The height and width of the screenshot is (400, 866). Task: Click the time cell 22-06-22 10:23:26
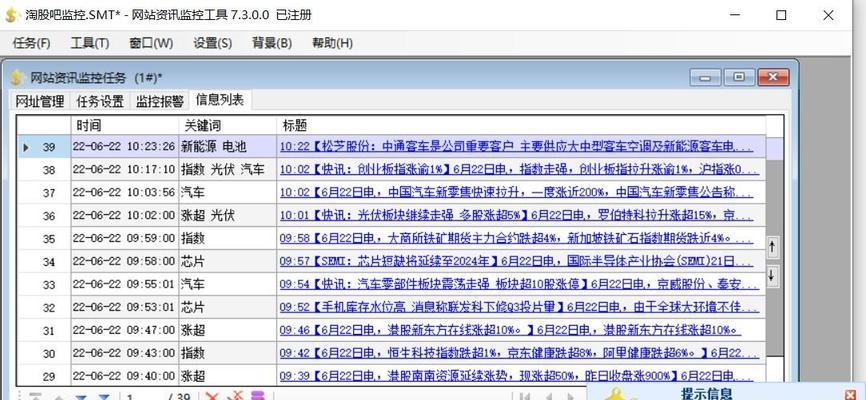click(125, 147)
